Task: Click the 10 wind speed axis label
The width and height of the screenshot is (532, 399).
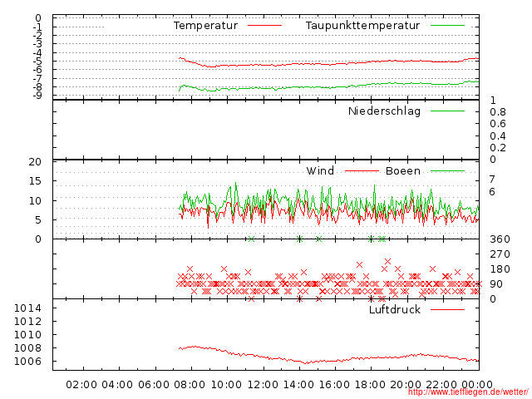Action: (x=35, y=200)
